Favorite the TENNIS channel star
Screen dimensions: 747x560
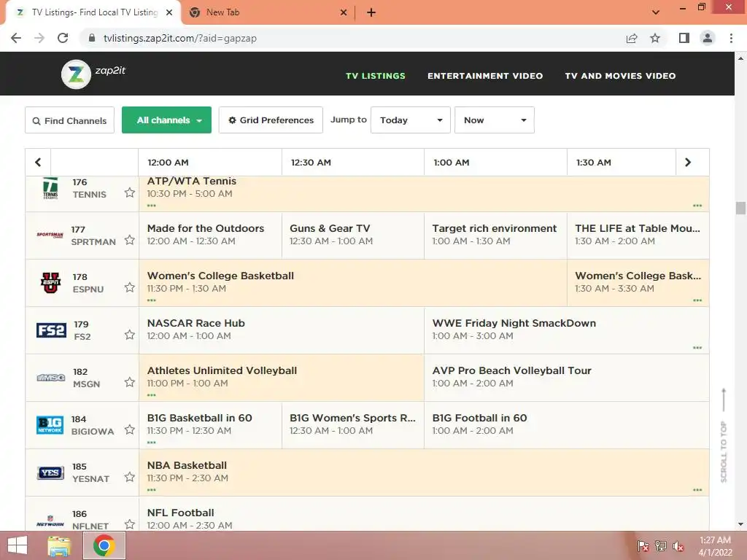click(x=130, y=192)
